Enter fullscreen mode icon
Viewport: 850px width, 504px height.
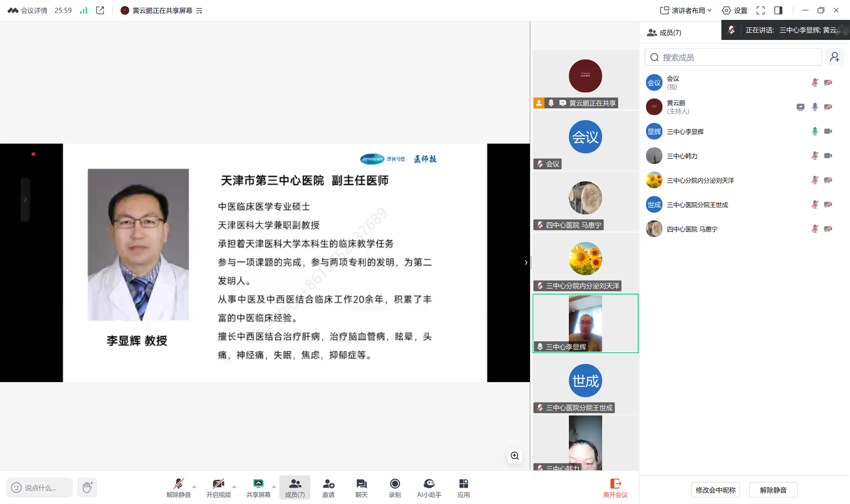[x=760, y=10]
